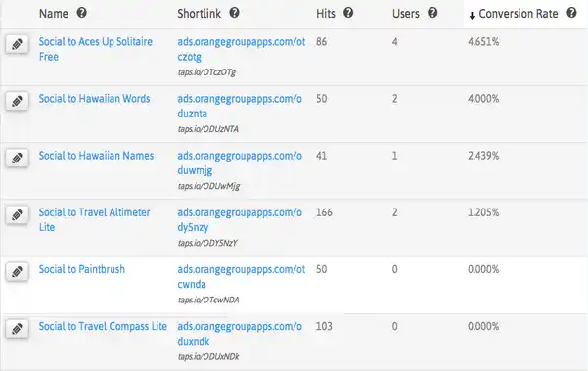588x371 pixels.
Task: Show help for the Name column
Action: click(82, 13)
